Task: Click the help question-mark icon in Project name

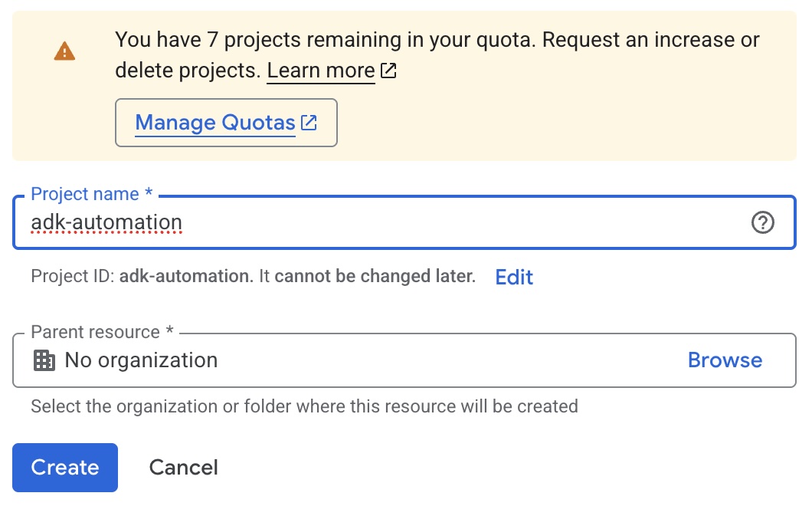Action: [762, 222]
